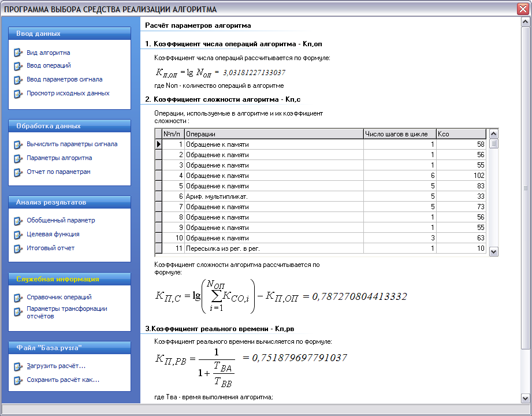Click Ксо value 102 in row 4

point(461,176)
